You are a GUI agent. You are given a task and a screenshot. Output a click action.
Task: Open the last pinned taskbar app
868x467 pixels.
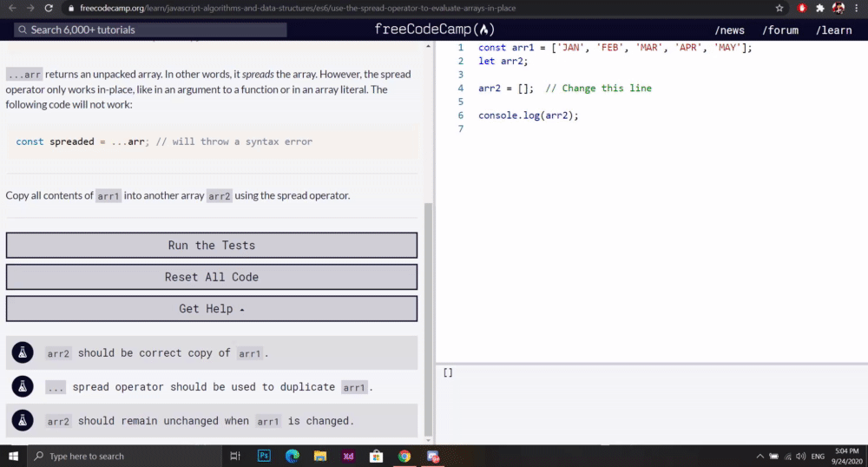coord(433,456)
